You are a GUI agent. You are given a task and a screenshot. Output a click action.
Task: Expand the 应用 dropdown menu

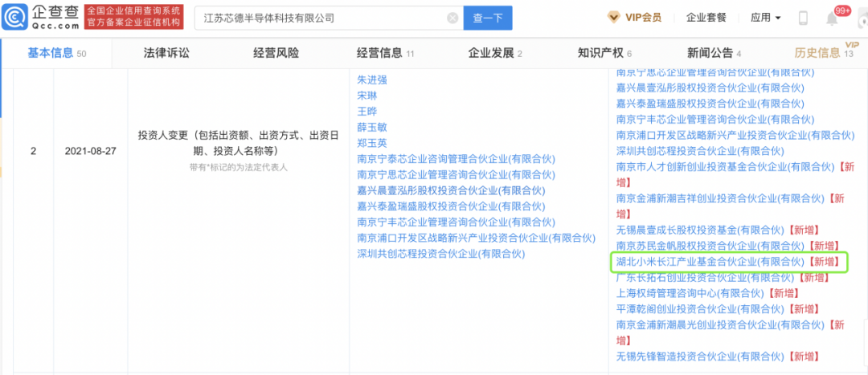[x=766, y=17]
